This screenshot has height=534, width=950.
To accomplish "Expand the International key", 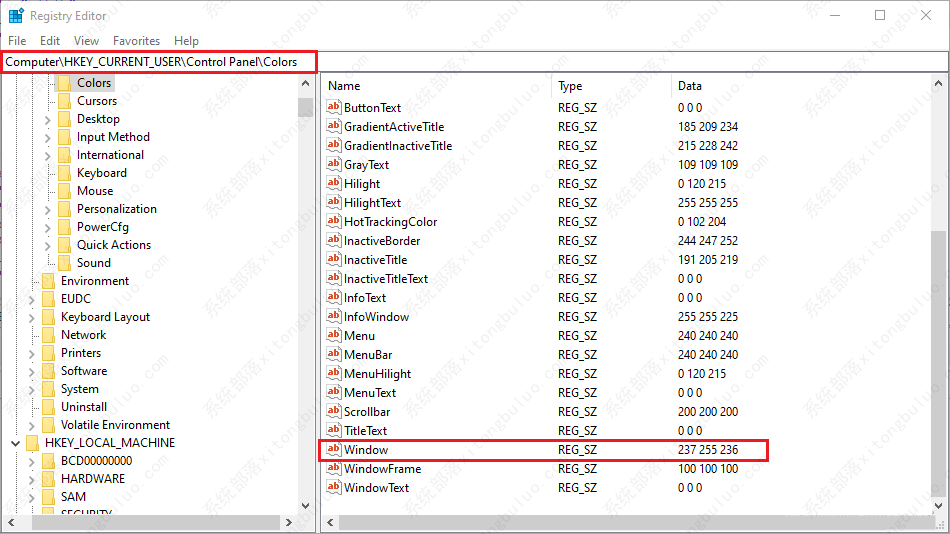I will tap(47, 155).
